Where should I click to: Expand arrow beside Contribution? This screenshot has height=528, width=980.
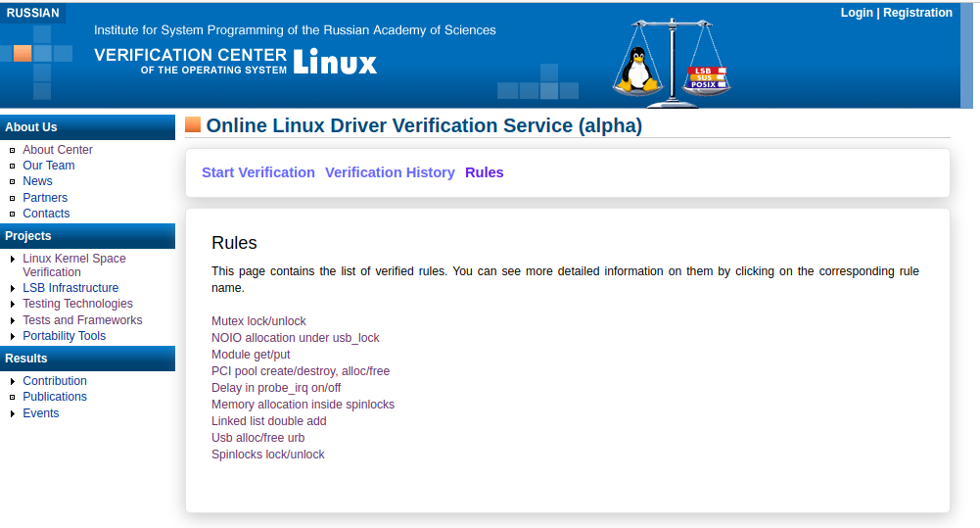pyautogui.click(x=13, y=382)
